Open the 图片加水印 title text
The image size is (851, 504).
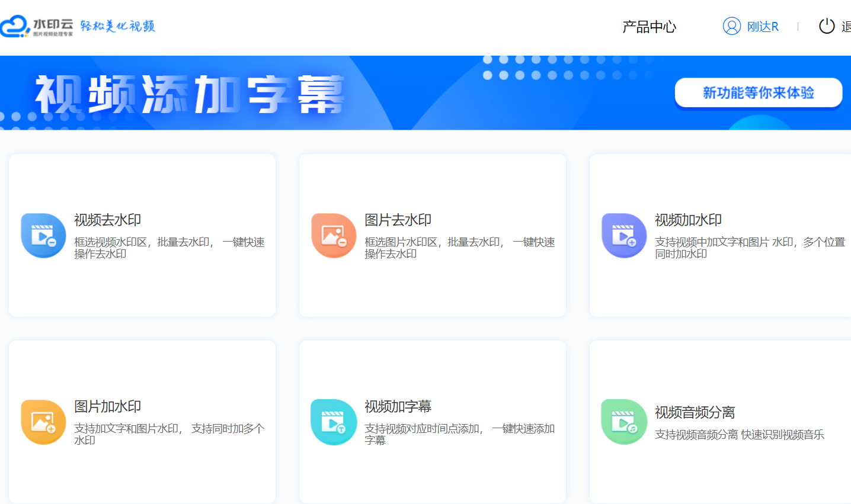107,406
